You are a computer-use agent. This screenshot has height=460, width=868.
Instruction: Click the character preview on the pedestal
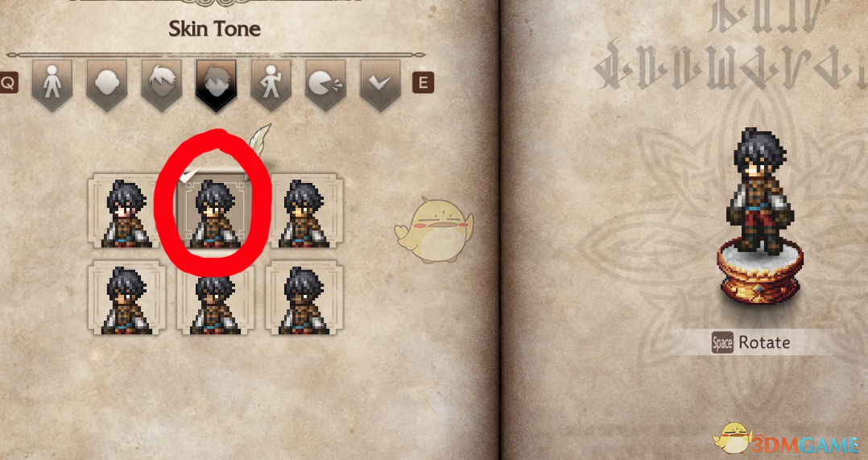click(761, 215)
